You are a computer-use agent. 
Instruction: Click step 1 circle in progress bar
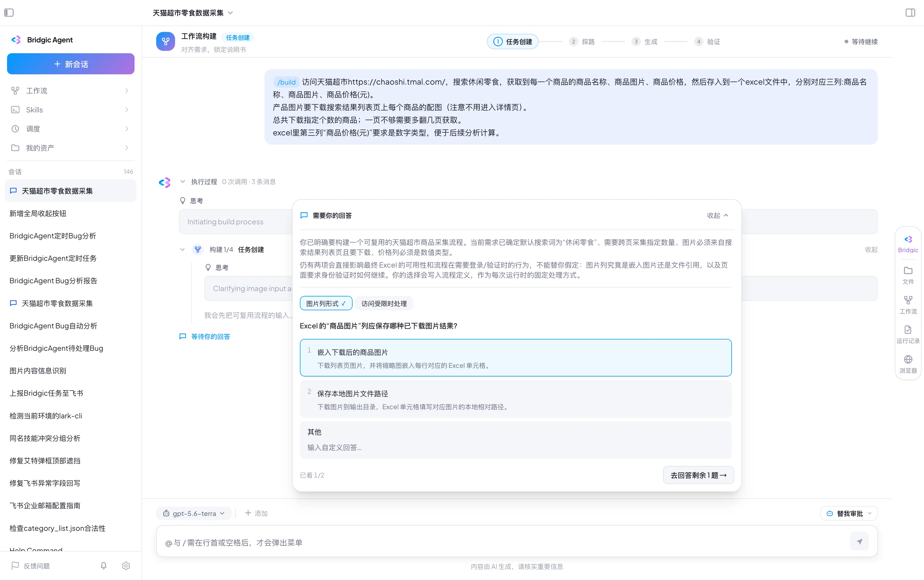[x=498, y=41]
